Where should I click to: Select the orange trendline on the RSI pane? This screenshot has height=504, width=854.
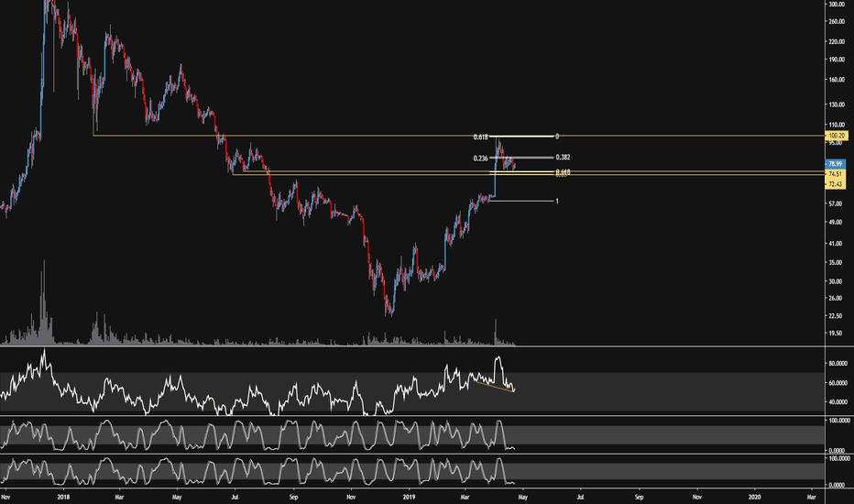click(494, 386)
